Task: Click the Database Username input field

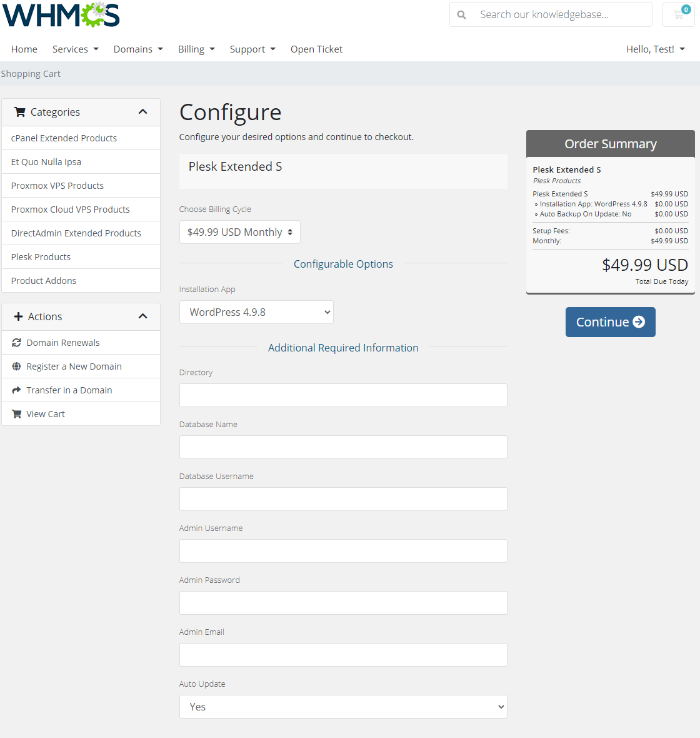Action: click(x=343, y=499)
